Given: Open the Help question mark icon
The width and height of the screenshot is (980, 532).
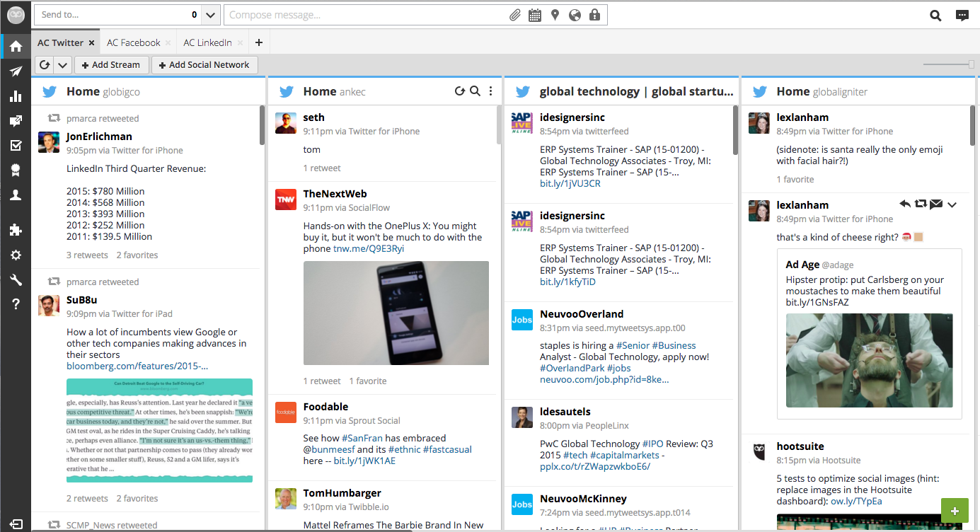Looking at the screenshot, I should click(x=16, y=304).
